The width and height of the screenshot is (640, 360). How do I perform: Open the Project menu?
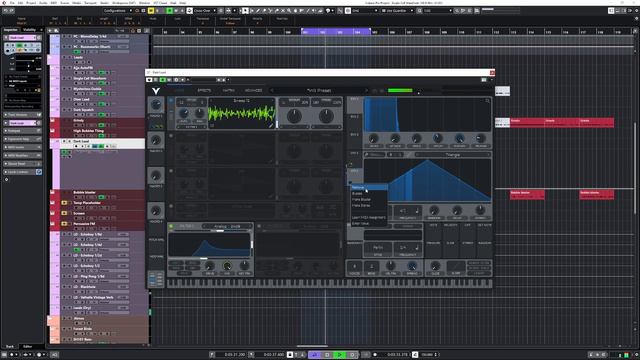[x=31, y=3]
